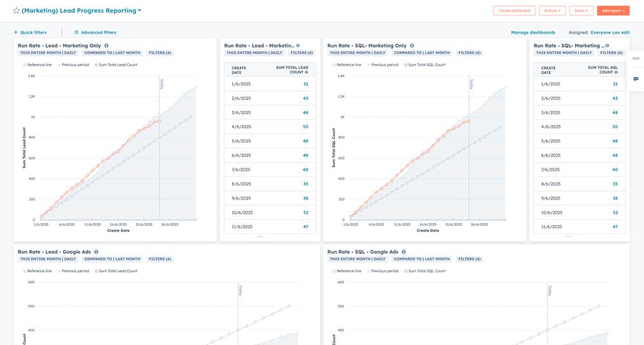Click FILTERS (4) tag on Lead Marketing Only chart
Screen dimensions: 644x345
pyautogui.click(x=160, y=53)
